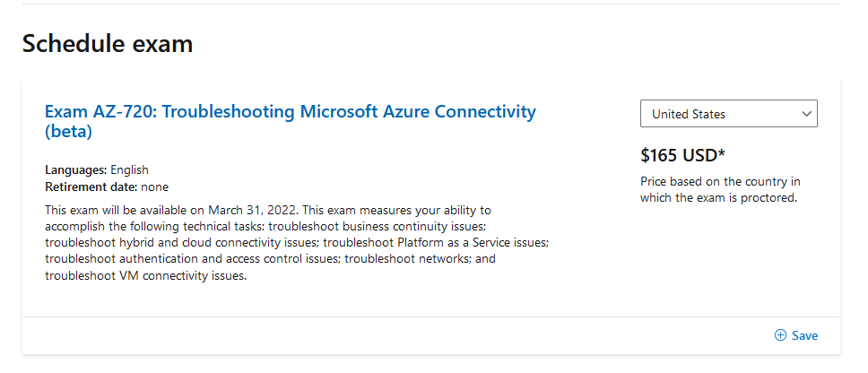Click "troubleshoot VM connectivity issues" text
The width and height of the screenshot is (868, 373).
pyautogui.click(x=144, y=275)
